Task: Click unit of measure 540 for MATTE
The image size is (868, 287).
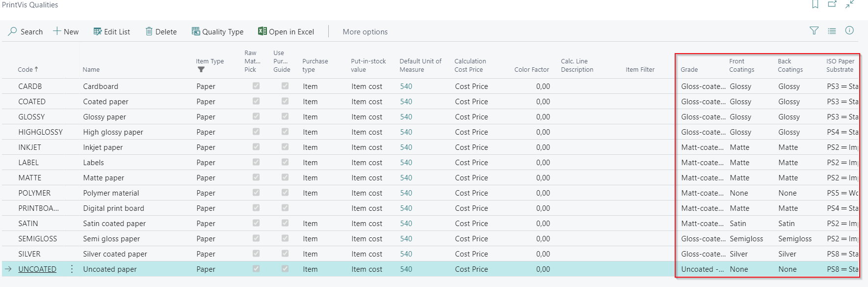Action: point(406,177)
